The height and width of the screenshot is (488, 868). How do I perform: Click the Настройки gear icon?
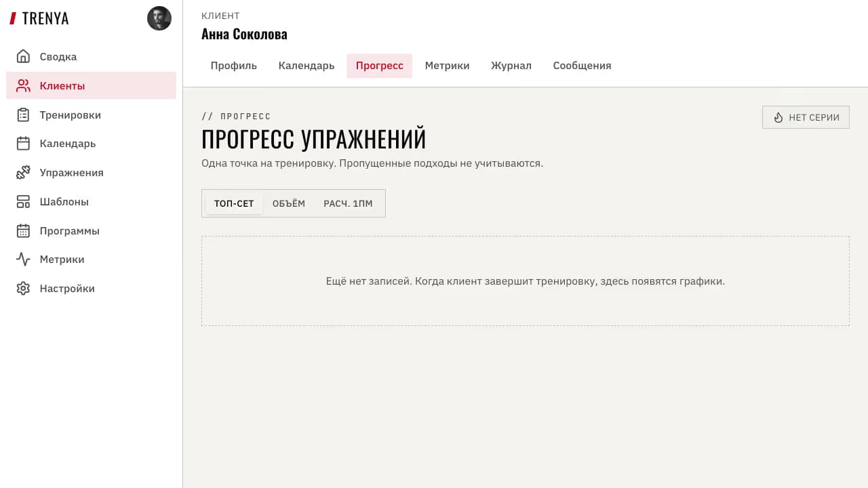point(23,288)
